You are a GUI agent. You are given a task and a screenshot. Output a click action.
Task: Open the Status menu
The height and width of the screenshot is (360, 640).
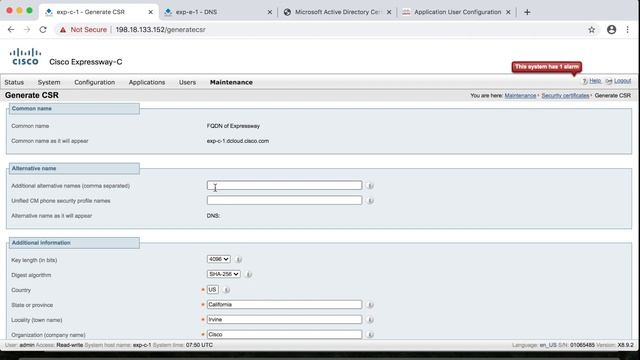click(14, 82)
